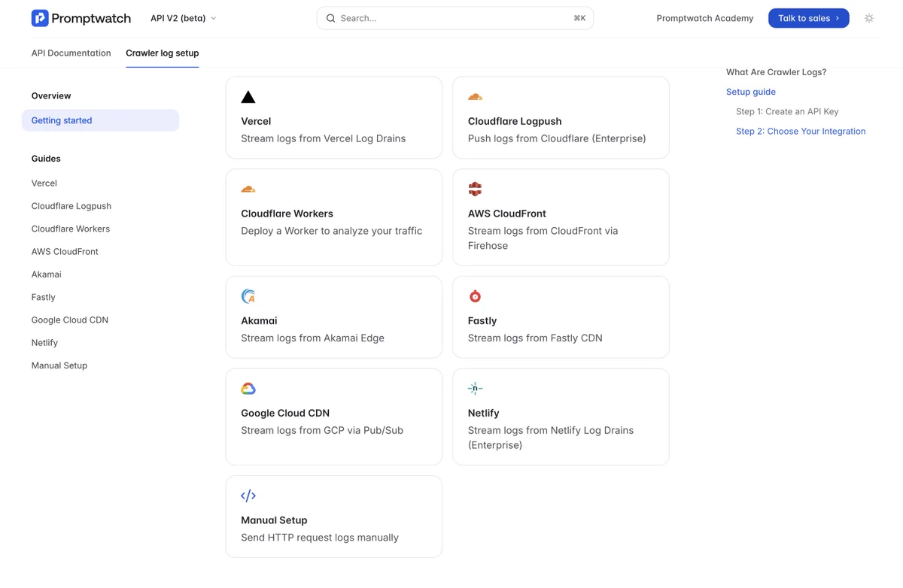Click 'Stream logs from Akamai Edge' text
Screen dimensions: 903x588
312,338
